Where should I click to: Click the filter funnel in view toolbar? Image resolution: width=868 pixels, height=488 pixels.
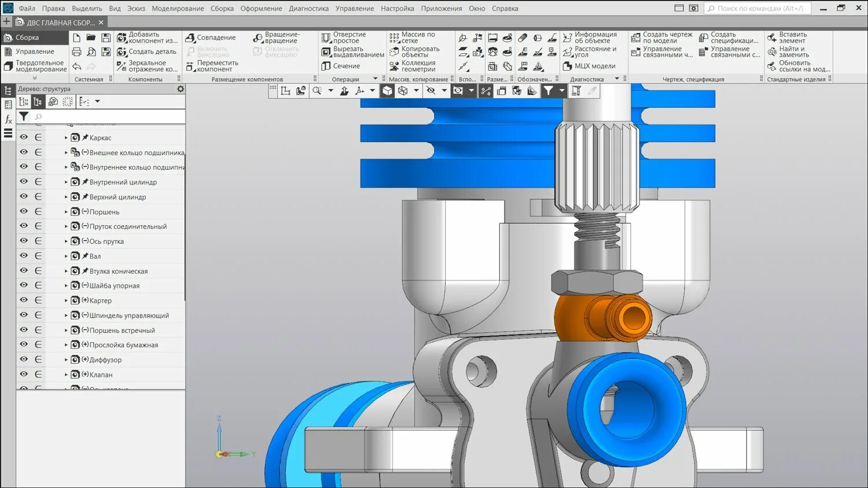(x=548, y=91)
